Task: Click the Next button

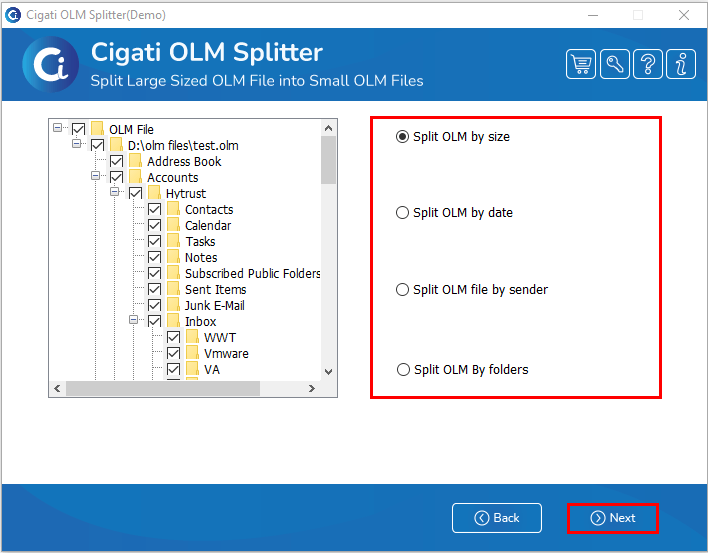Action: tap(613, 518)
